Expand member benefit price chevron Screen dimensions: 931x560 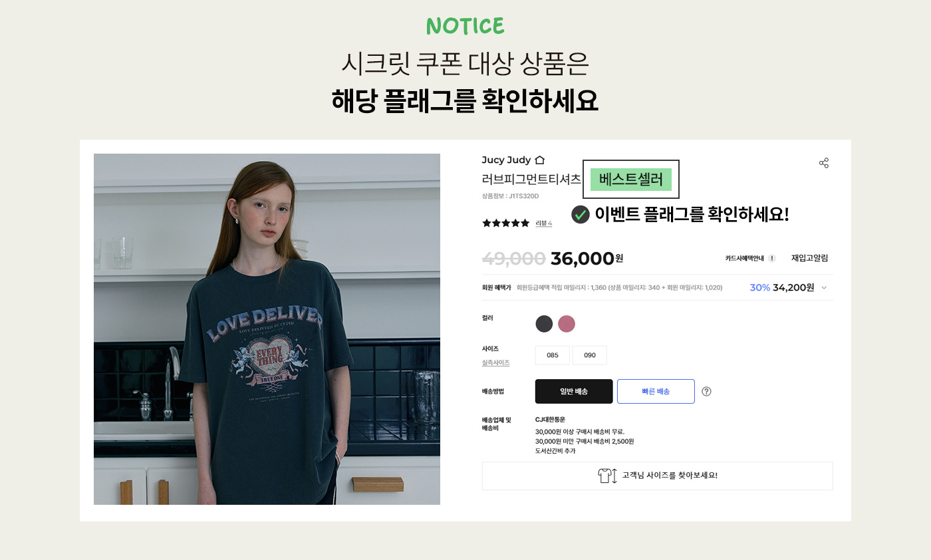click(824, 287)
